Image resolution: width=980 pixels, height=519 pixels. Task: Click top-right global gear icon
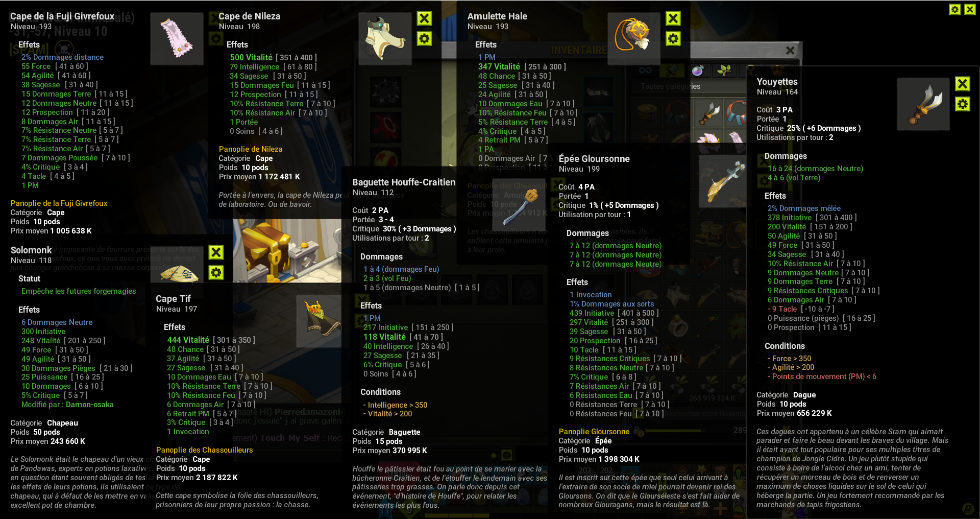[x=955, y=9]
